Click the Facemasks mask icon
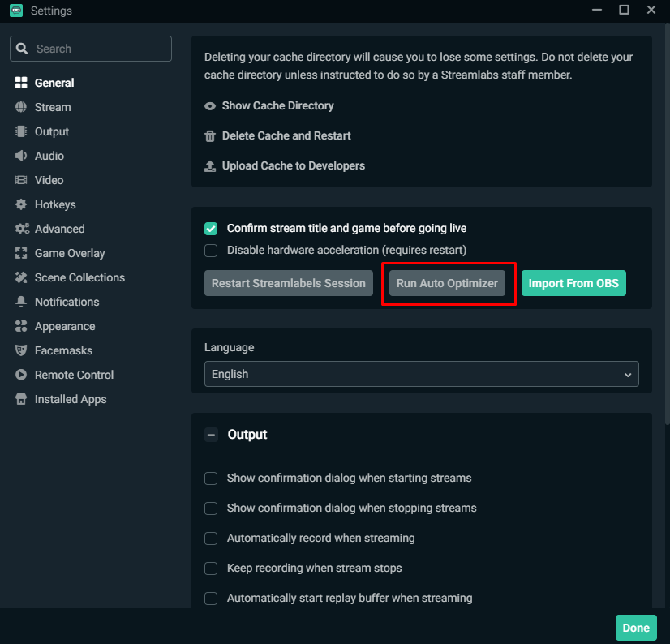Screen dimensions: 670x644 21,351
